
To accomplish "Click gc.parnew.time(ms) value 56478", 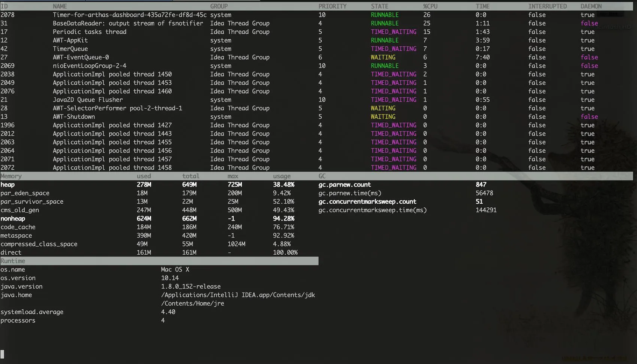I will [x=485, y=193].
